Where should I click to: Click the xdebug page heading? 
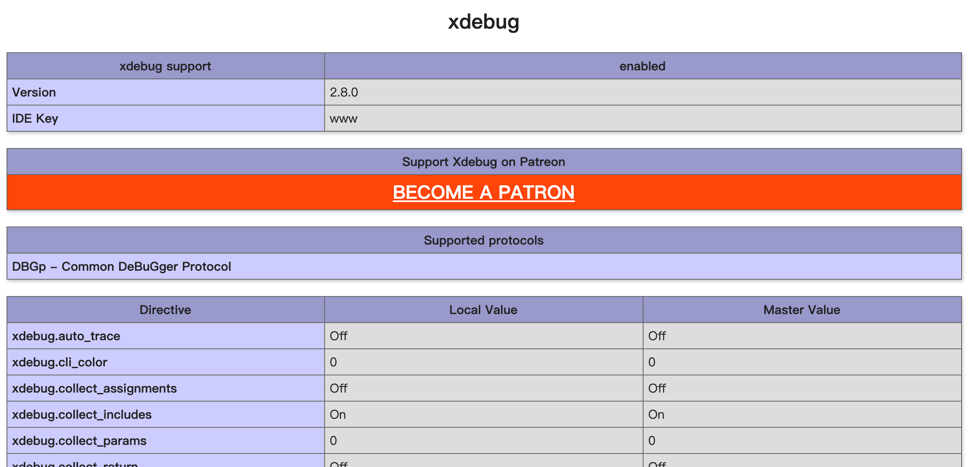coord(483,21)
